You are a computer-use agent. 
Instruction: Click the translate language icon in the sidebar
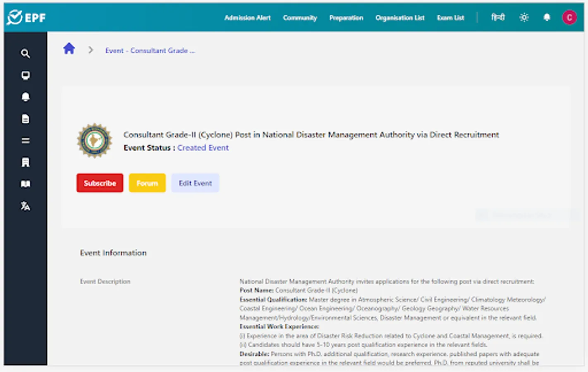pyautogui.click(x=25, y=206)
